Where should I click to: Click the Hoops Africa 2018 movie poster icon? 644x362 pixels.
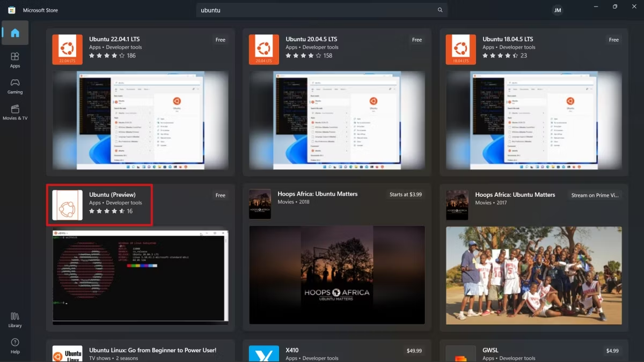point(260,204)
